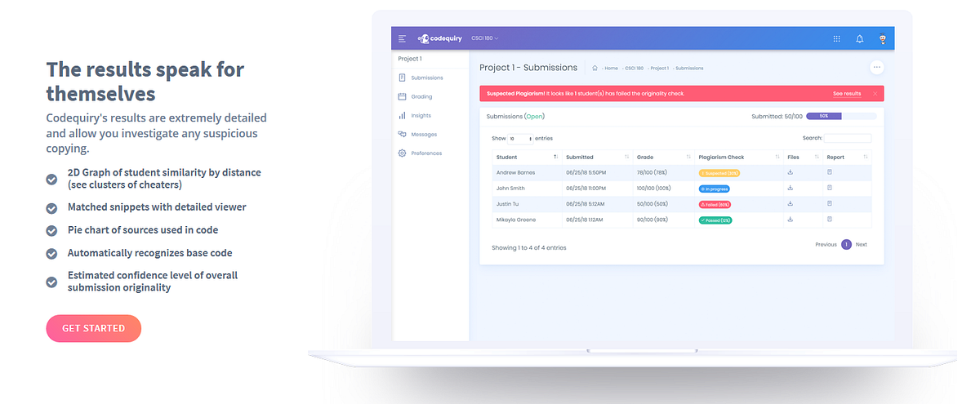
Task: Go to Insights in sidebar
Action: click(x=421, y=116)
